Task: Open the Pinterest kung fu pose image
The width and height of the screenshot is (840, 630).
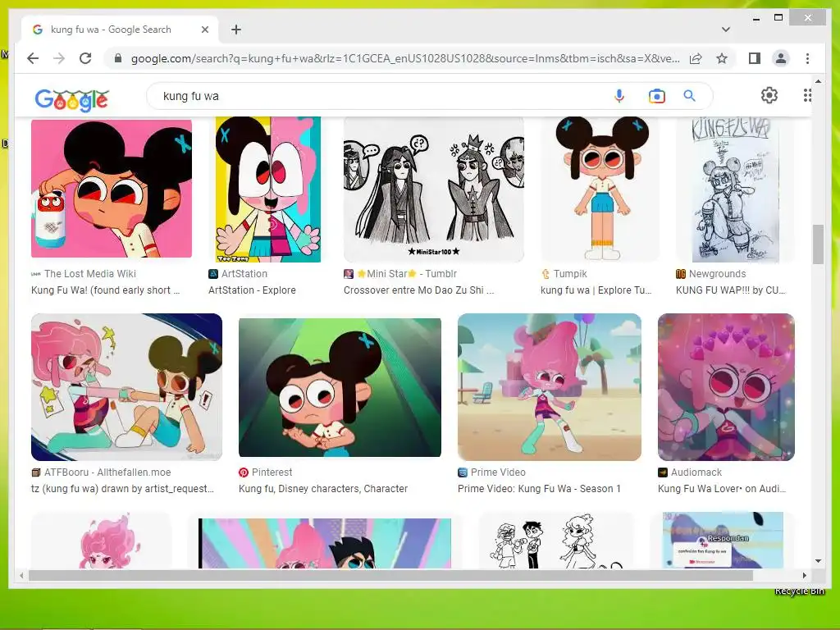Action: (340, 387)
